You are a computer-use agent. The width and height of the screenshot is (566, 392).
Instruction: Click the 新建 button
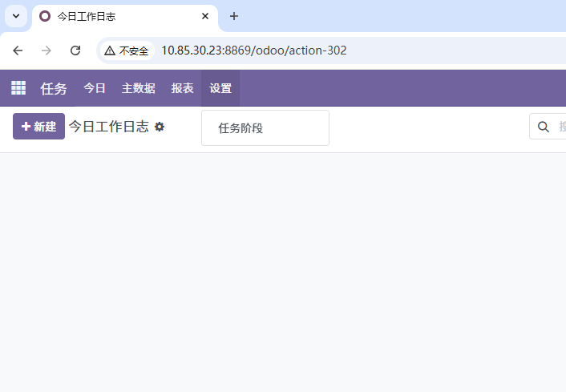[39, 127]
